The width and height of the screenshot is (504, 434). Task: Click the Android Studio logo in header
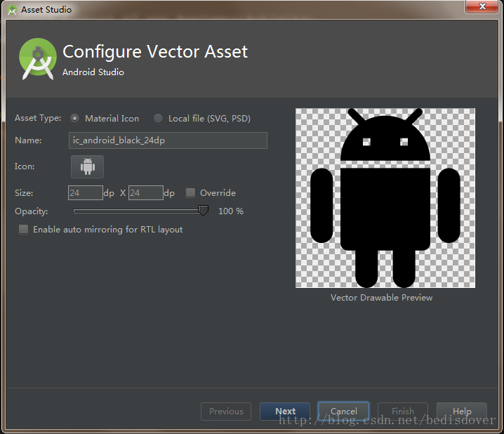click(x=38, y=59)
